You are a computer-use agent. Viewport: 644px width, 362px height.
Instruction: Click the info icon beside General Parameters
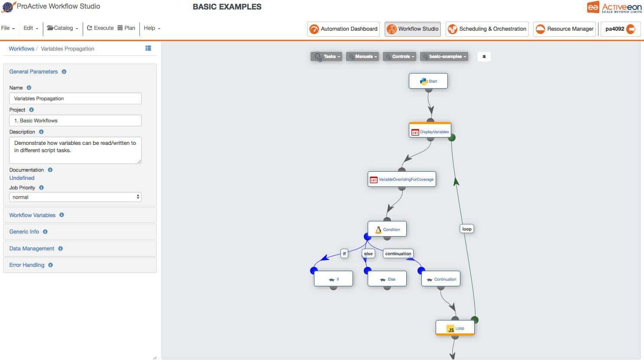pos(64,72)
